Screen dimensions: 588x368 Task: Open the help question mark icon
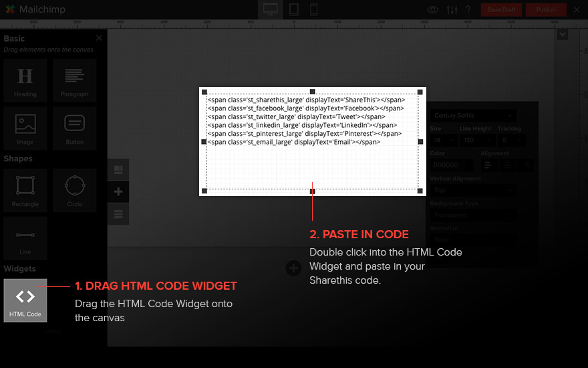click(468, 10)
